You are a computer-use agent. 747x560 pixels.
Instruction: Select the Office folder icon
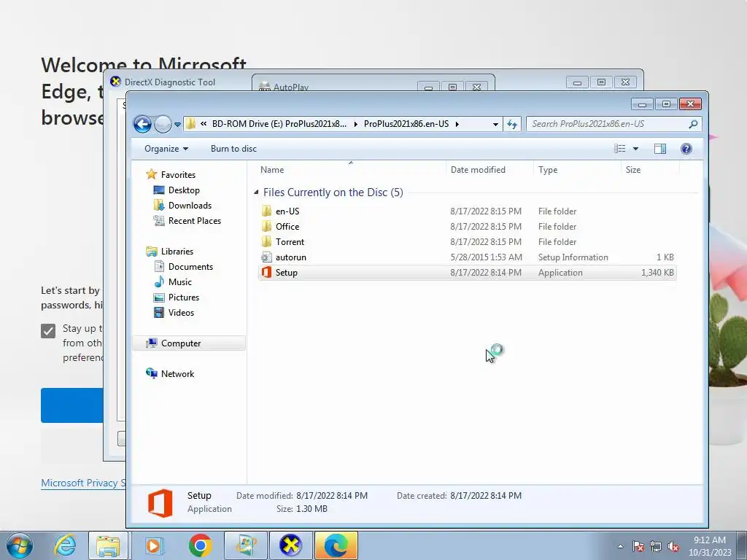click(x=267, y=226)
